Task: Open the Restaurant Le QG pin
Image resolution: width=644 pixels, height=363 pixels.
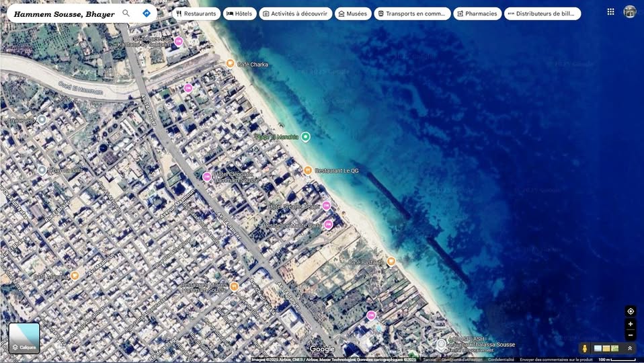Action: click(308, 170)
